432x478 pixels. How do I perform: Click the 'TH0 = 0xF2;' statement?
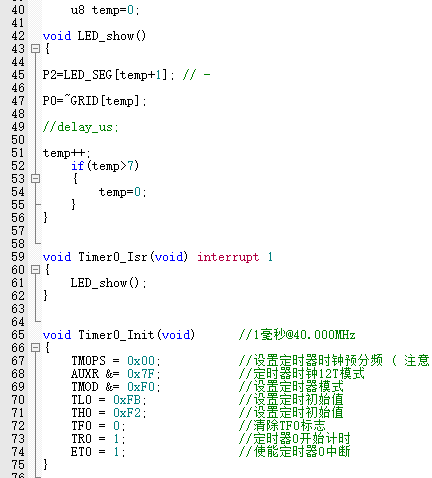[x=109, y=413]
